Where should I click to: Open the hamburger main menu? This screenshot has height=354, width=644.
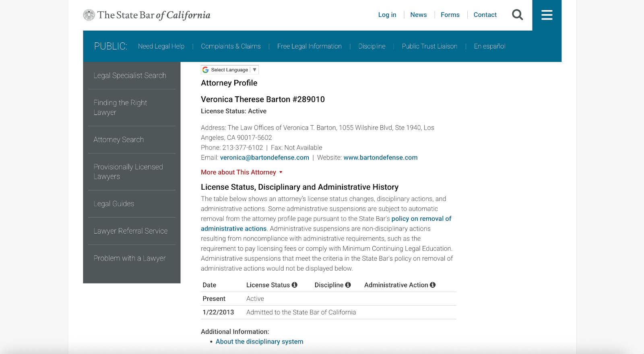(547, 15)
